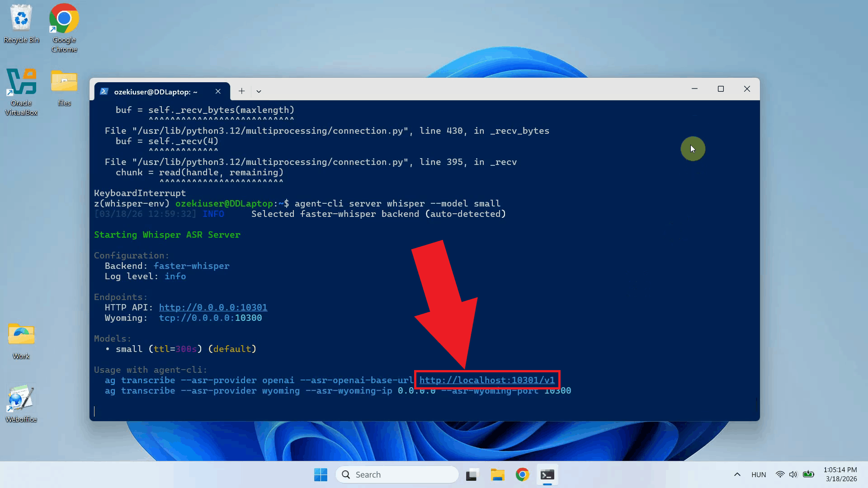868x488 pixels.
Task: Open the Work folder
Action: (x=20, y=335)
